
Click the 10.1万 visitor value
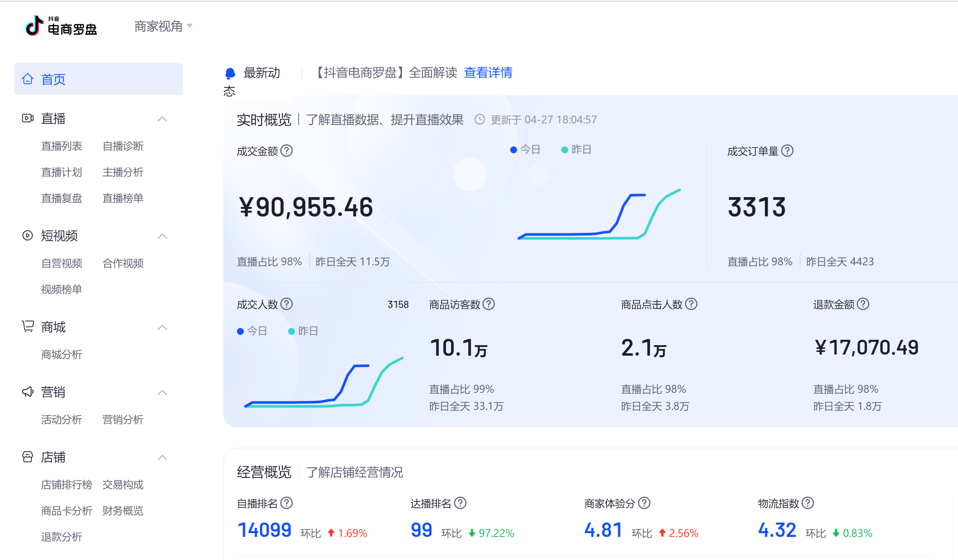[x=459, y=348]
